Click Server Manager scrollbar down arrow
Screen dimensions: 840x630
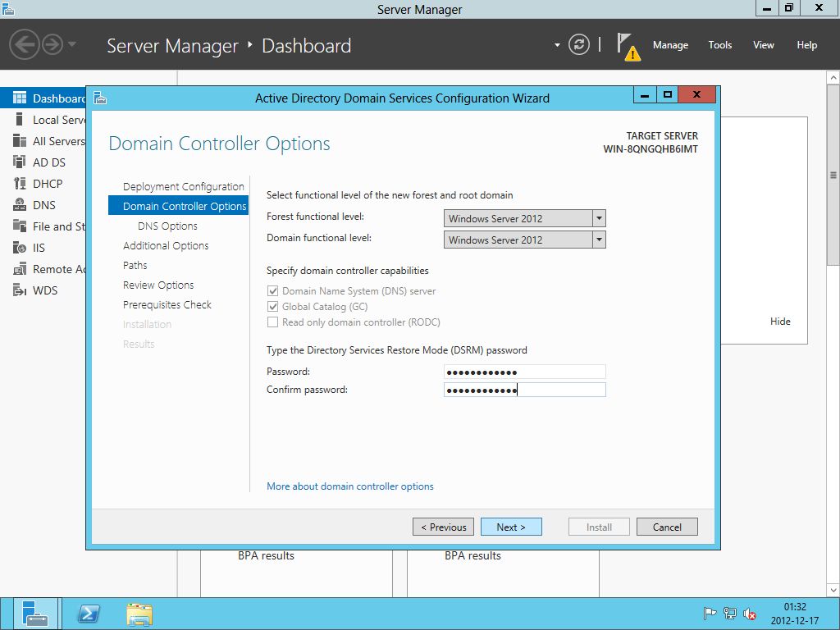[833, 590]
